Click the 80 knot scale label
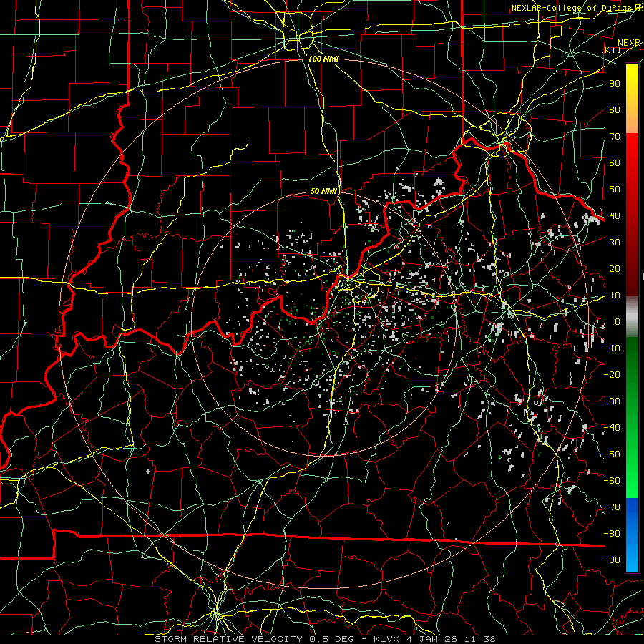644x644 pixels. tap(615, 110)
